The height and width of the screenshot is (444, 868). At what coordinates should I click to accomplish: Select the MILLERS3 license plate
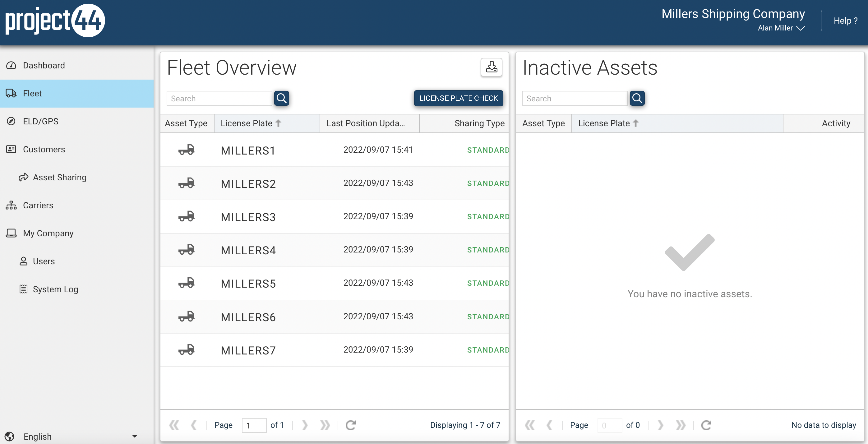248,217
